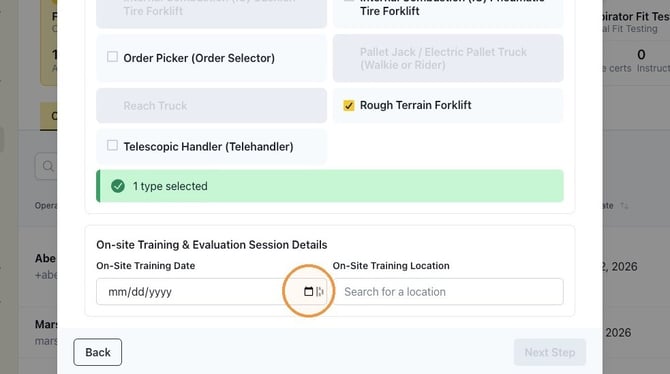Click the Next Step button
This screenshot has height=374, width=670.
tap(550, 352)
